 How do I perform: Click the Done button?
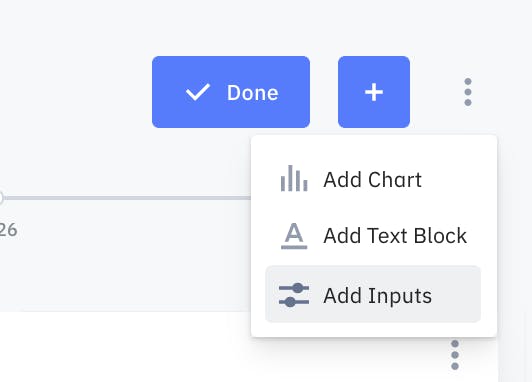click(x=231, y=92)
